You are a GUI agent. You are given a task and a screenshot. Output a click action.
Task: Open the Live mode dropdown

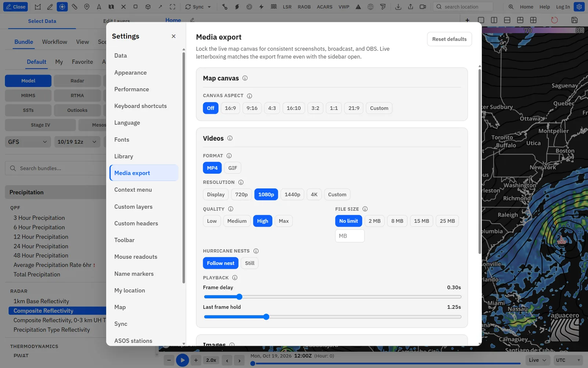coord(537,360)
